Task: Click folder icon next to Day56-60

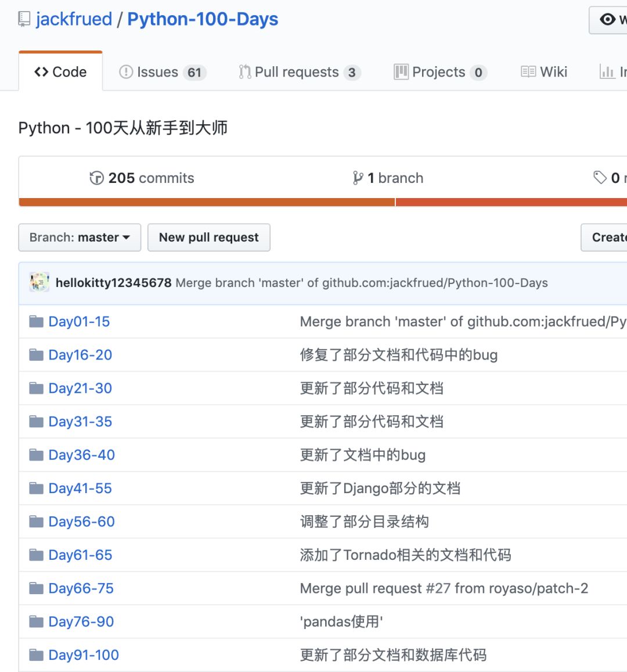Action: coord(37,522)
